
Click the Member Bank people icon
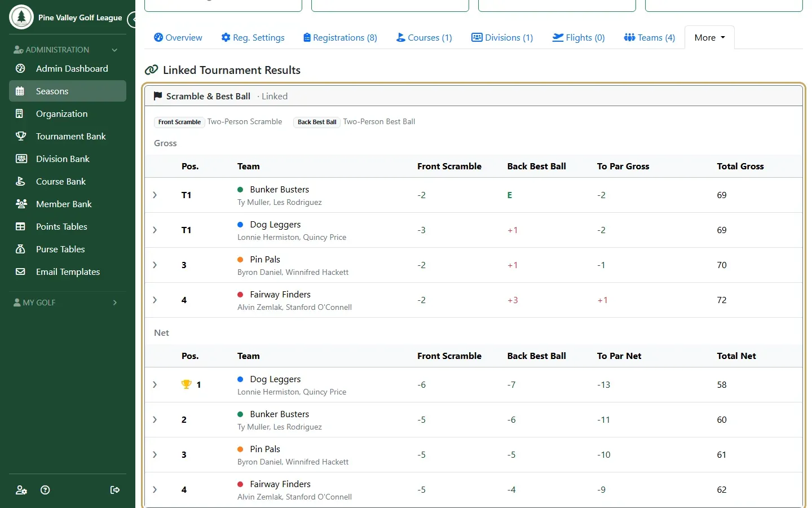coord(21,204)
